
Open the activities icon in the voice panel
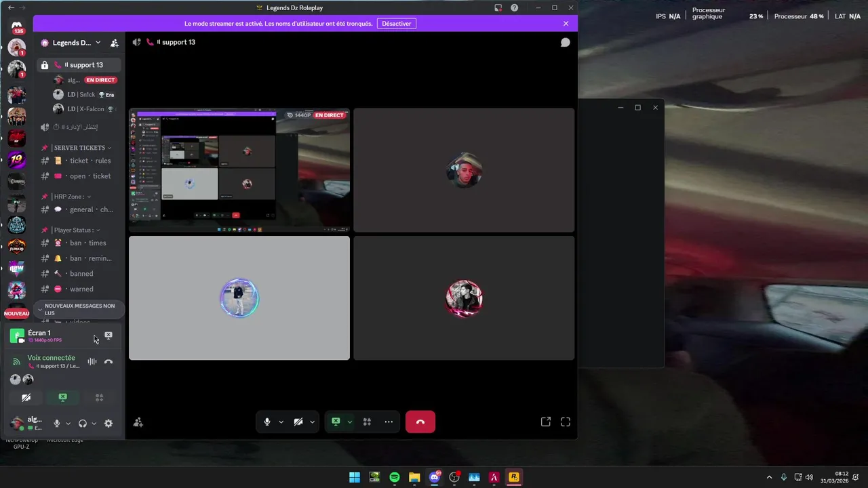click(x=99, y=398)
